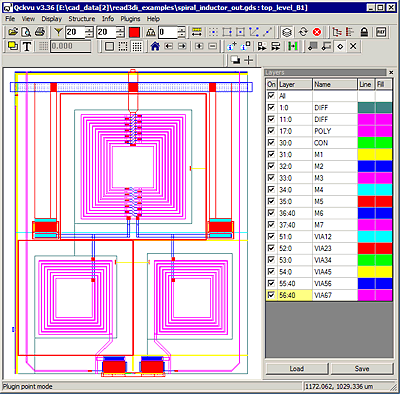The image size is (400, 394).
Task: Close the Layers panel
Action: (x=391, y=72)
